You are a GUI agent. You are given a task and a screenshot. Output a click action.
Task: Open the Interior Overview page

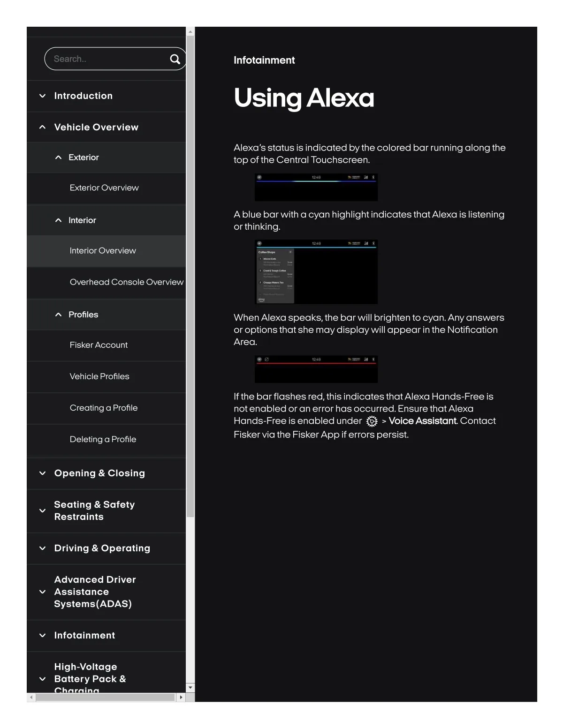click(x=107, y=251)
